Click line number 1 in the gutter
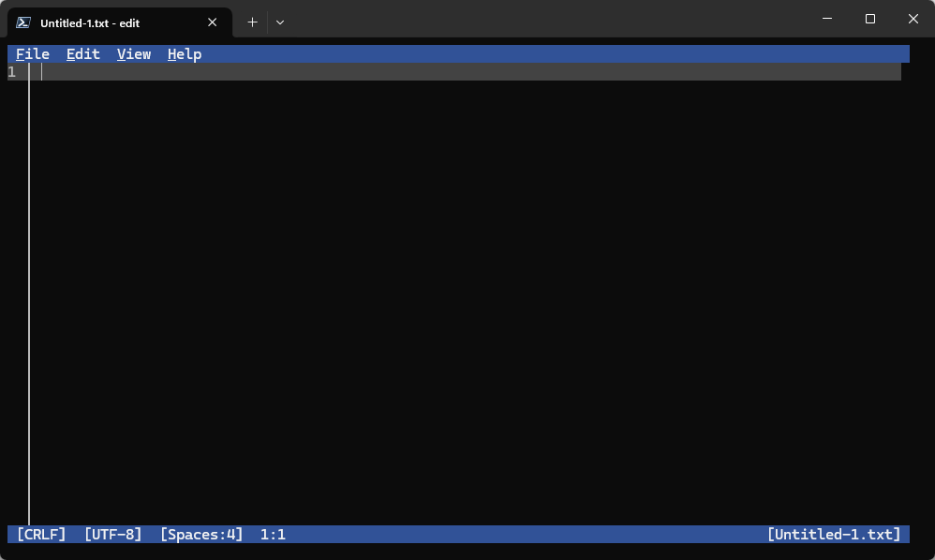The image size is (935, 560). coord(11,71)
